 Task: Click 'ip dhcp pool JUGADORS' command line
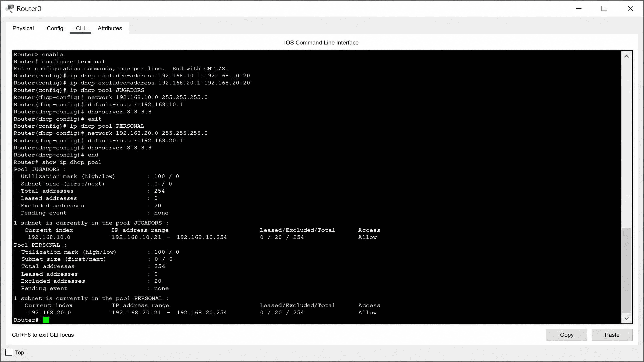(79, 90)
